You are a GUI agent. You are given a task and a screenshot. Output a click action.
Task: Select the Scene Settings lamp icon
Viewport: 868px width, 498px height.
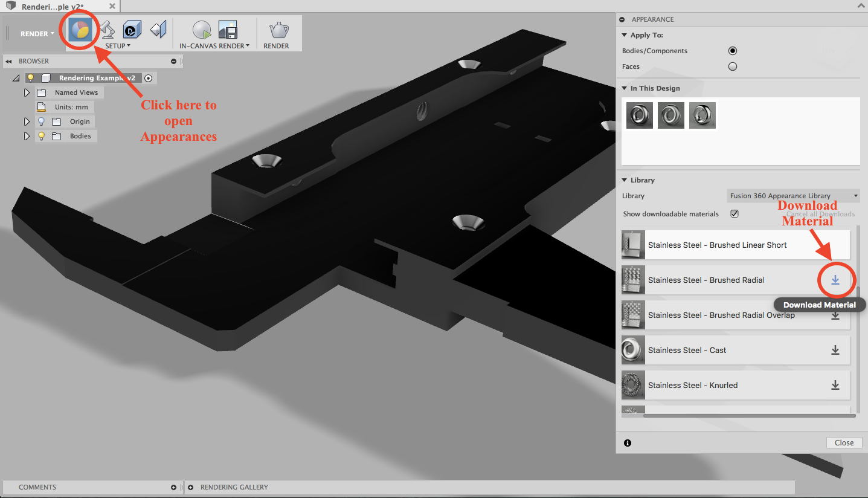[108, 29]
